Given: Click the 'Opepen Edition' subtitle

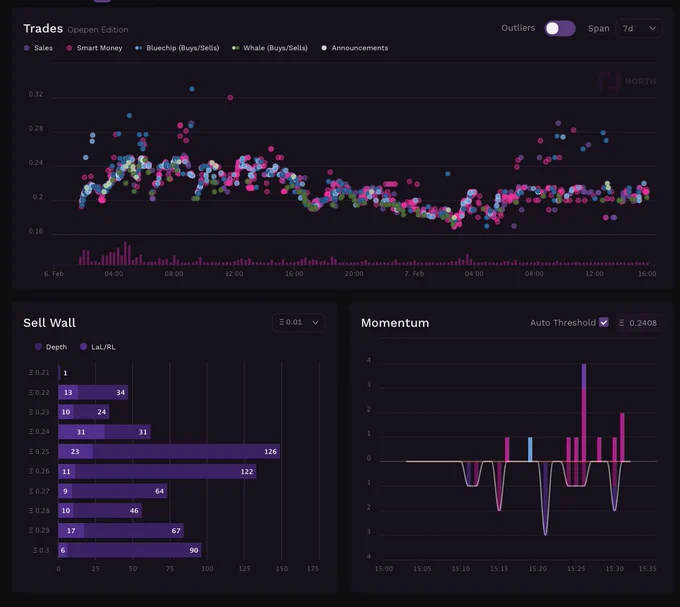Looking at the screenshot, I should (x=98, y=30).
